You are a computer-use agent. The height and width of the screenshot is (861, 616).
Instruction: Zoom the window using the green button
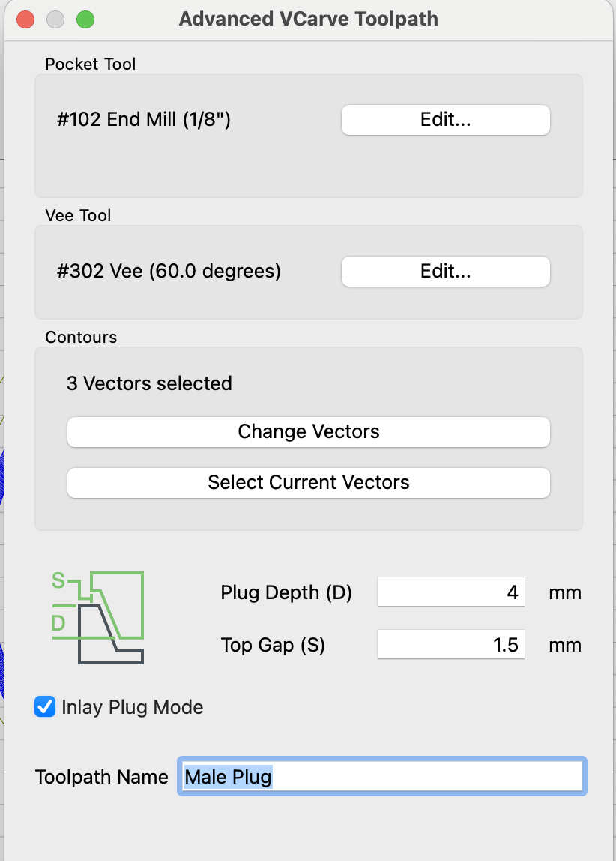85,19
